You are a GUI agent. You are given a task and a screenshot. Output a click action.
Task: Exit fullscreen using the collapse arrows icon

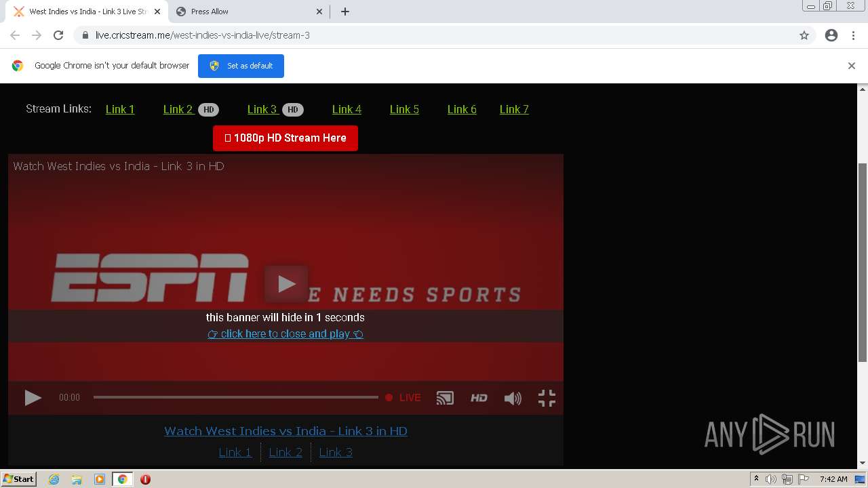coord(547,398)
